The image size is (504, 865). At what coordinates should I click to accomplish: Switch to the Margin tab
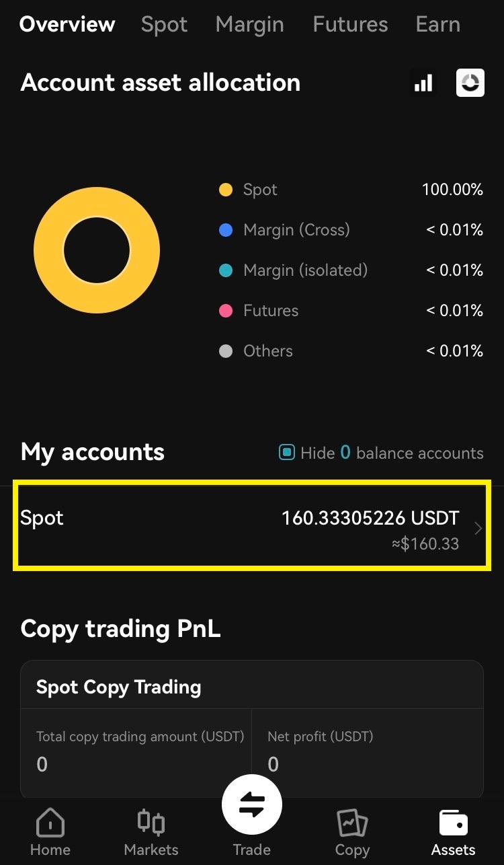(250, 25)
